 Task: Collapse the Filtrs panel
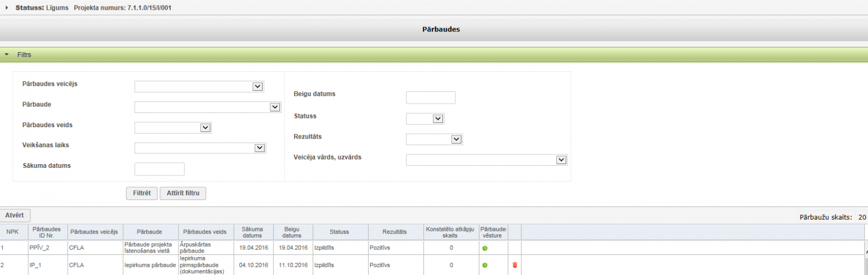point(7,55)
